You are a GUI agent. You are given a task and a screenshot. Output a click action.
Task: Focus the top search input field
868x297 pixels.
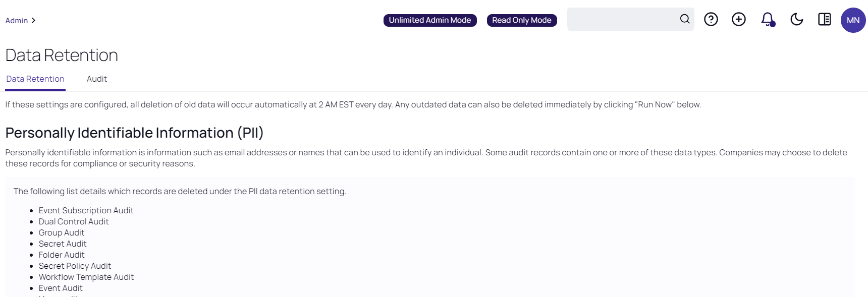click(623, 19)
